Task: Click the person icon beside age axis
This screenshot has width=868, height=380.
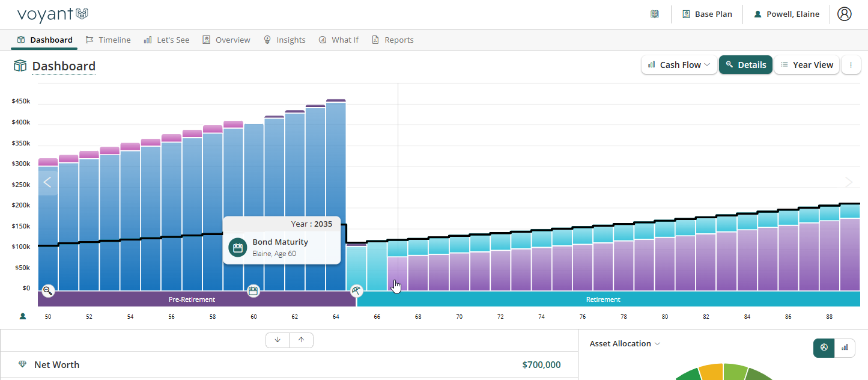Action: (23, 316)
